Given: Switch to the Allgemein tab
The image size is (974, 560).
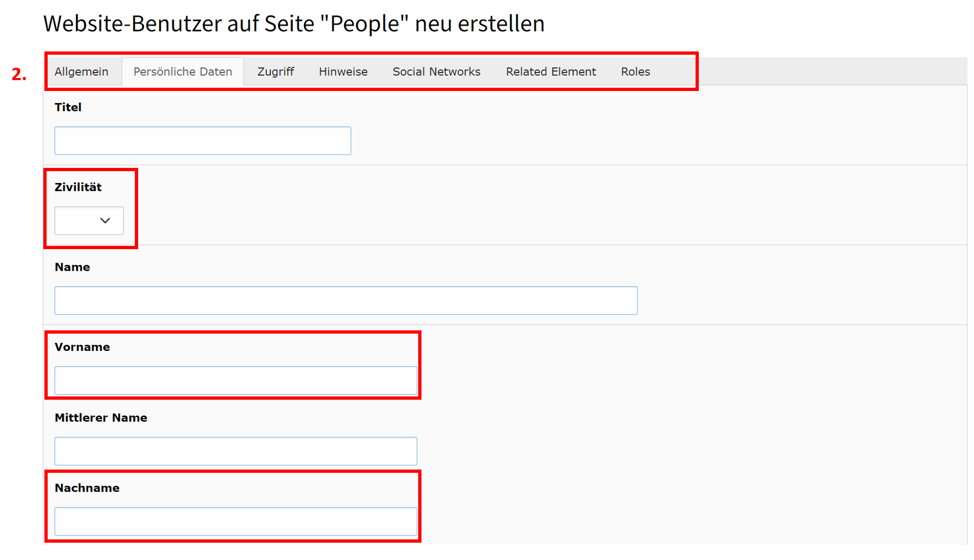Looking at the screenshot, I should (x=82, y=71).
